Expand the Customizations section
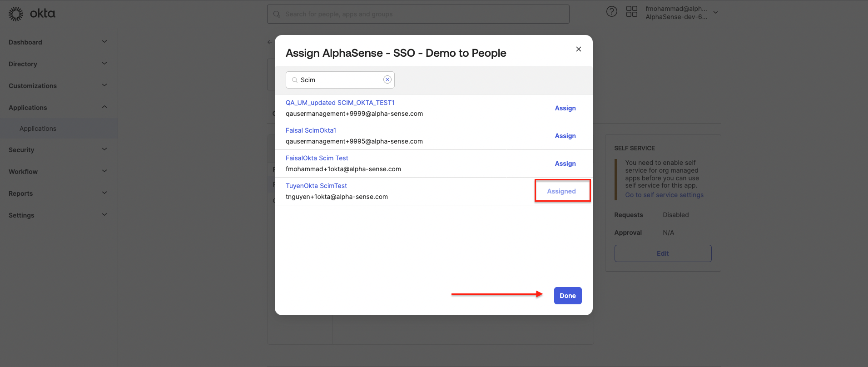This screenshot has height=367, width=868. (104, 85)
